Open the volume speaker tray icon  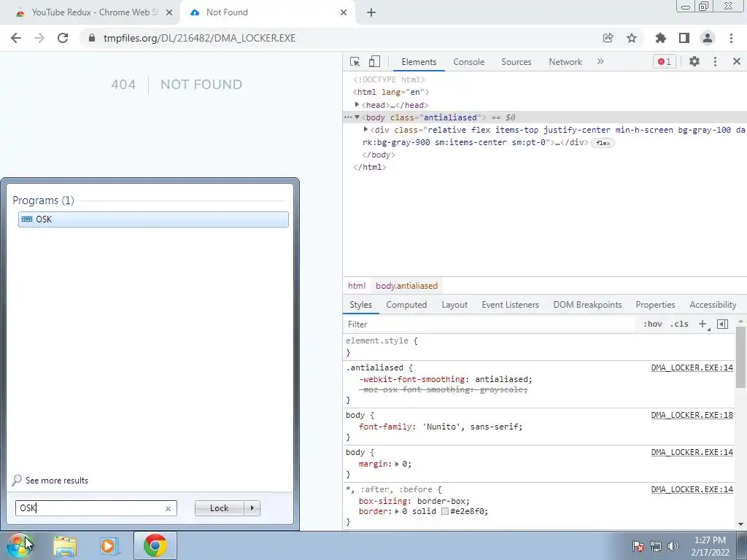pos(673,546)
